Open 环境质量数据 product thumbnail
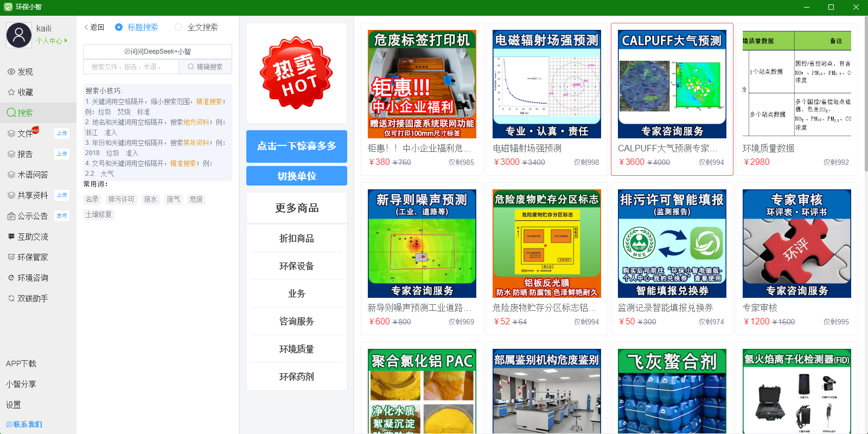Viewport: 868px width, 434px height. click(797, 84)
